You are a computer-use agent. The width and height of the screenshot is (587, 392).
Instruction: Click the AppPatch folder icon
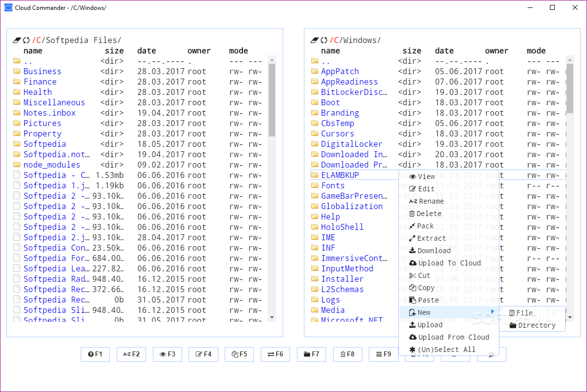point(314,71)
